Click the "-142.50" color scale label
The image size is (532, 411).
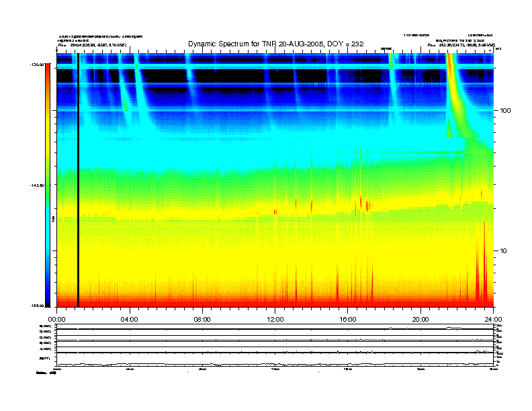(37, 185)
